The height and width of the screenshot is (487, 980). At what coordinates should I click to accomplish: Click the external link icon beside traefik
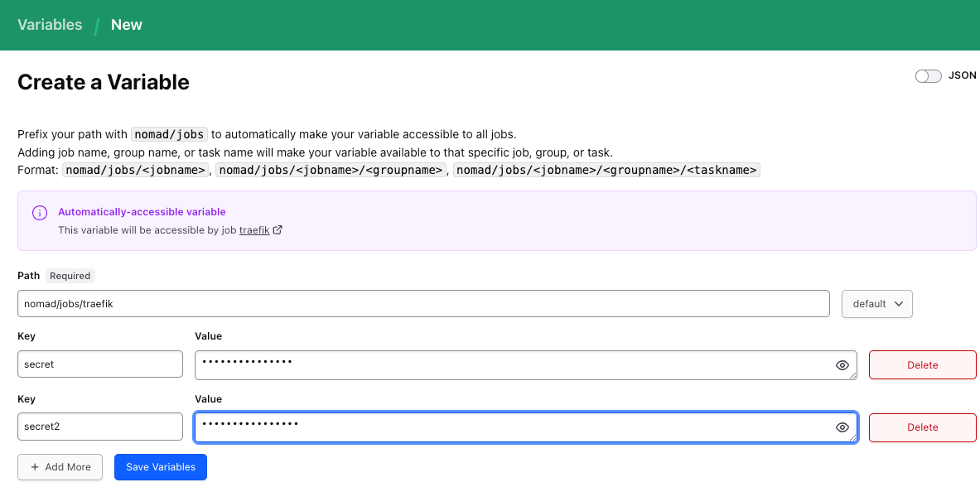tap(278, 230)
